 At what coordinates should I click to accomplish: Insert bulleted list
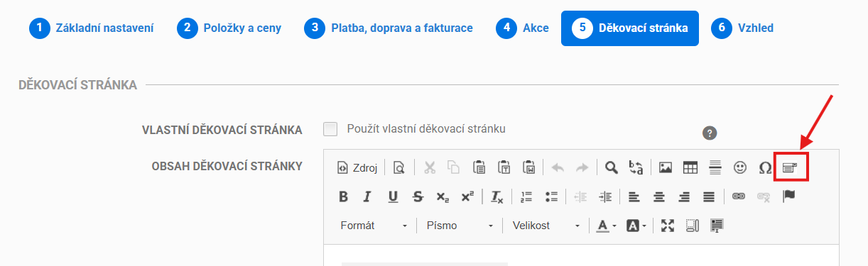pos(550,196)
